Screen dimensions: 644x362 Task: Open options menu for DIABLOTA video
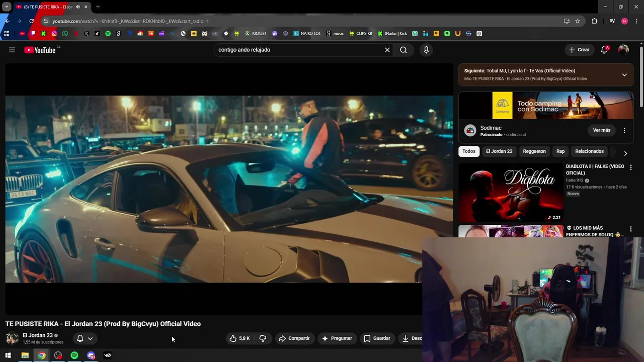631,167
